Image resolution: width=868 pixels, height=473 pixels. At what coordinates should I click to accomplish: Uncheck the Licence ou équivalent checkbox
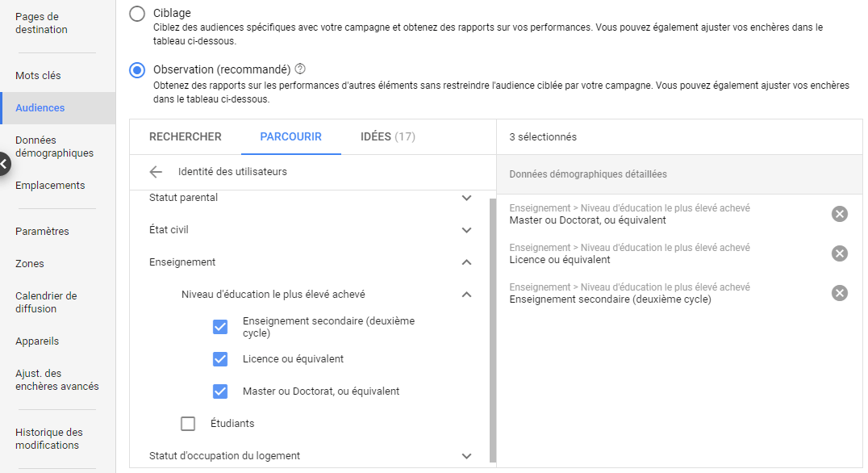coord(220,359)
